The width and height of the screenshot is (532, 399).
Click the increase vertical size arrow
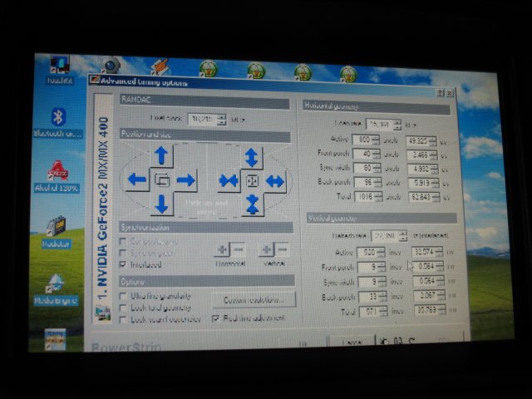click(x=252, y=157)
